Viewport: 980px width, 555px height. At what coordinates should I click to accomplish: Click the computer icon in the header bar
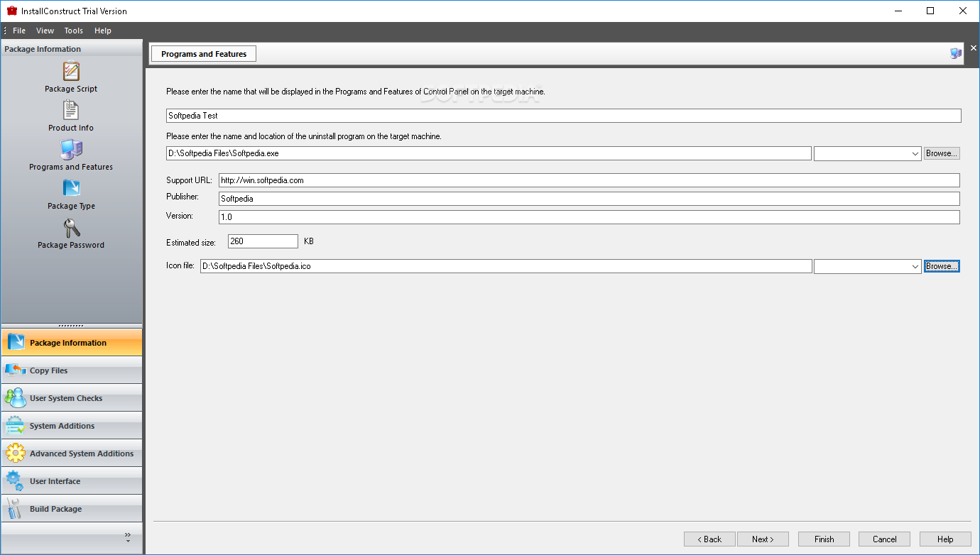956,53
